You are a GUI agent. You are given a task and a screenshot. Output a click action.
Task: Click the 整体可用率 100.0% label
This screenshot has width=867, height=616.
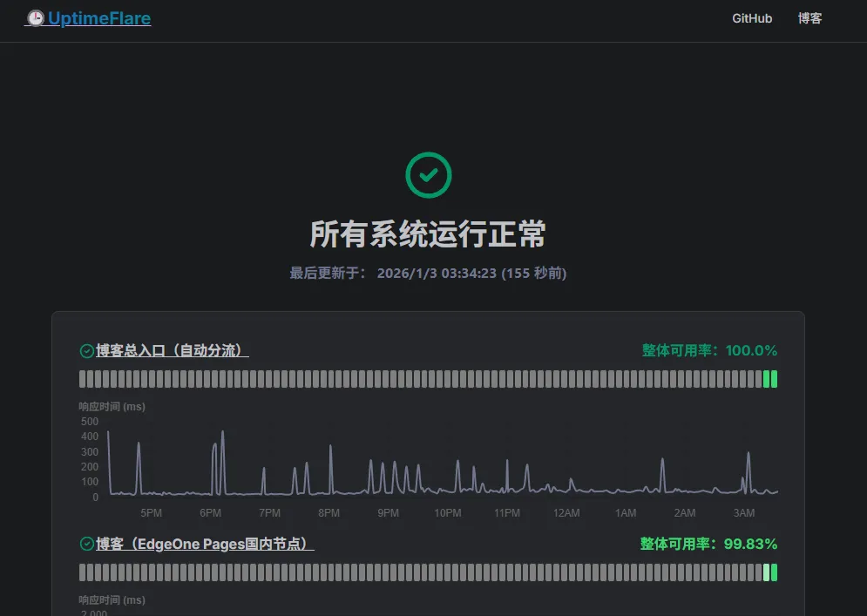coord(709,351)
